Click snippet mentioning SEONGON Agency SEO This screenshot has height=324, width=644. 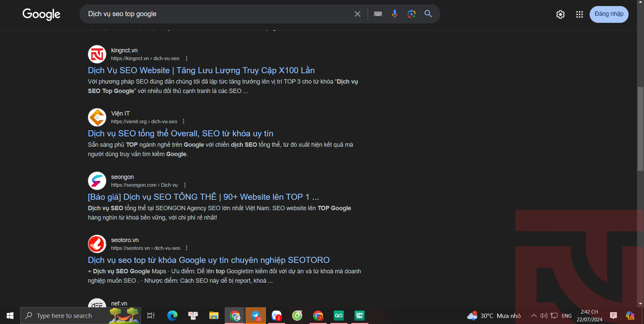[219, 213]
